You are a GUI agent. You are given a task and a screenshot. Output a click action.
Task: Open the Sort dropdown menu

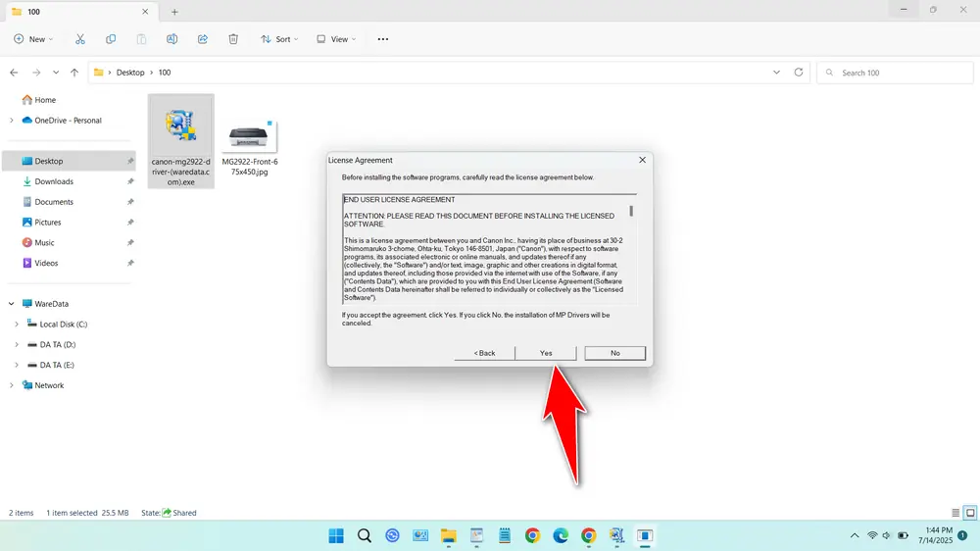tap(279, 39)
